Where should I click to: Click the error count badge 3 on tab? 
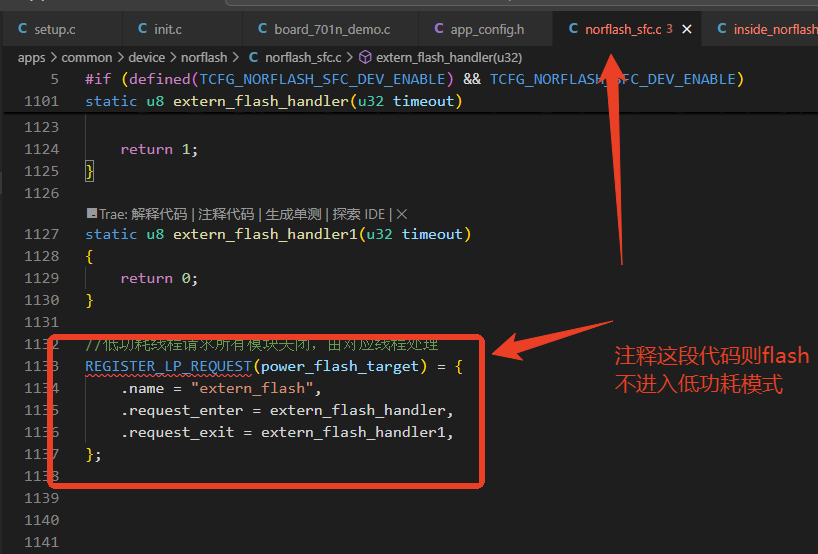tap(669, 29)
